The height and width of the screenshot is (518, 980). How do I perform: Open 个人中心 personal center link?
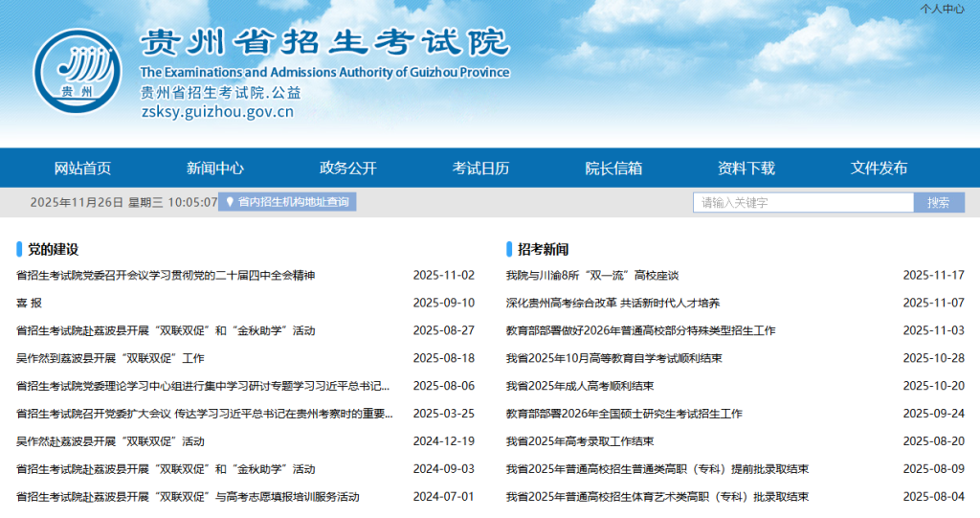942,9
